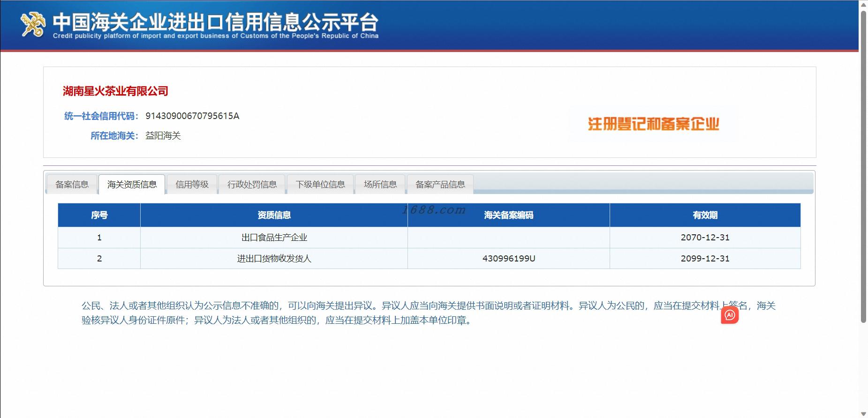Viewport: 868px width, 418px height.
Task: Click the 序号 column header
Action: tap(99, 215)
